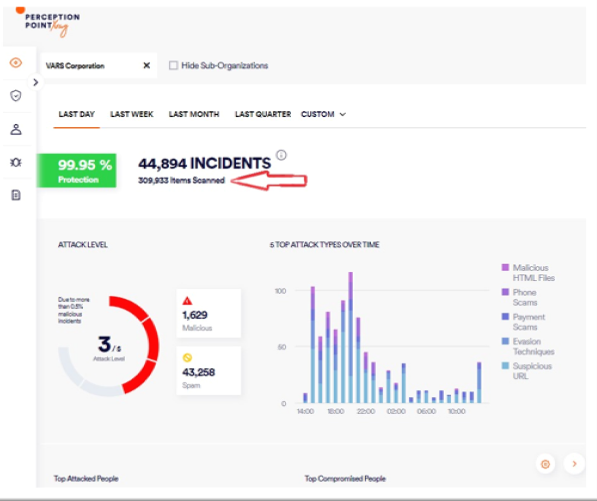Click the orange next arrow button
The image size is (597, 501).
click(574, 464)
